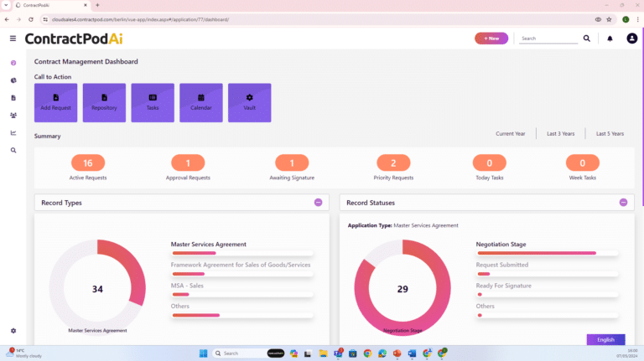Open the Vault tile

point(250,102)
